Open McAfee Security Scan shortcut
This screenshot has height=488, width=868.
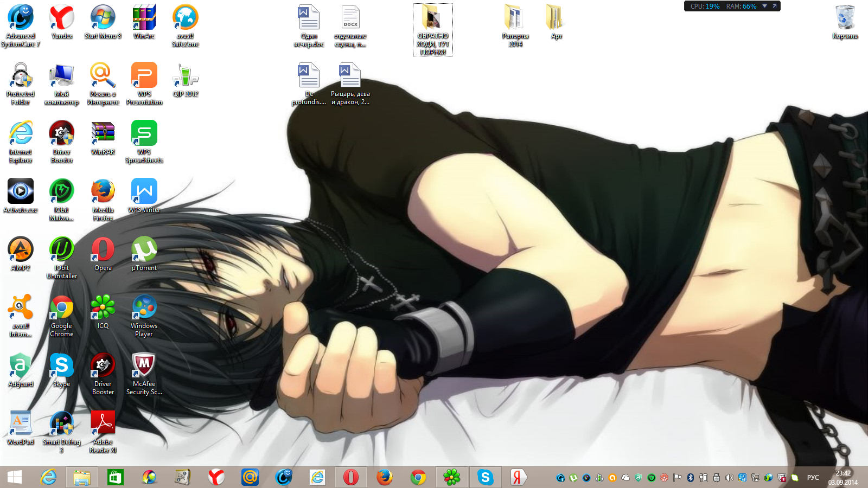144,374
